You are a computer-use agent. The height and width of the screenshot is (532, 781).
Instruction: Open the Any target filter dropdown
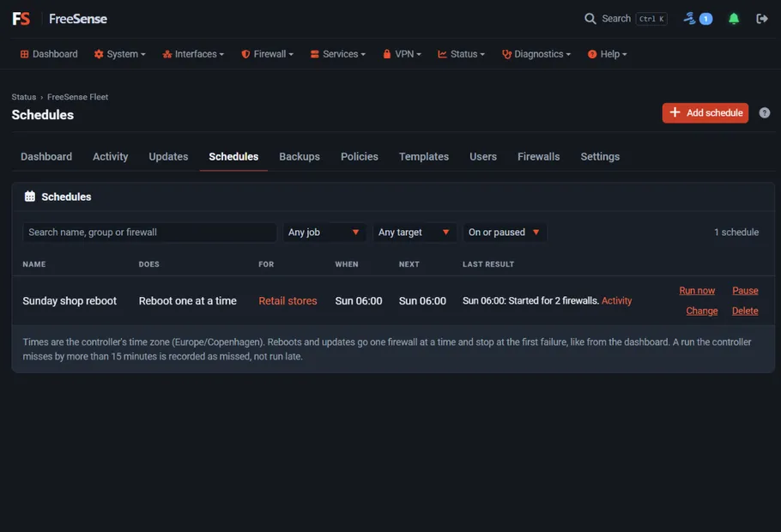[415, 233]
